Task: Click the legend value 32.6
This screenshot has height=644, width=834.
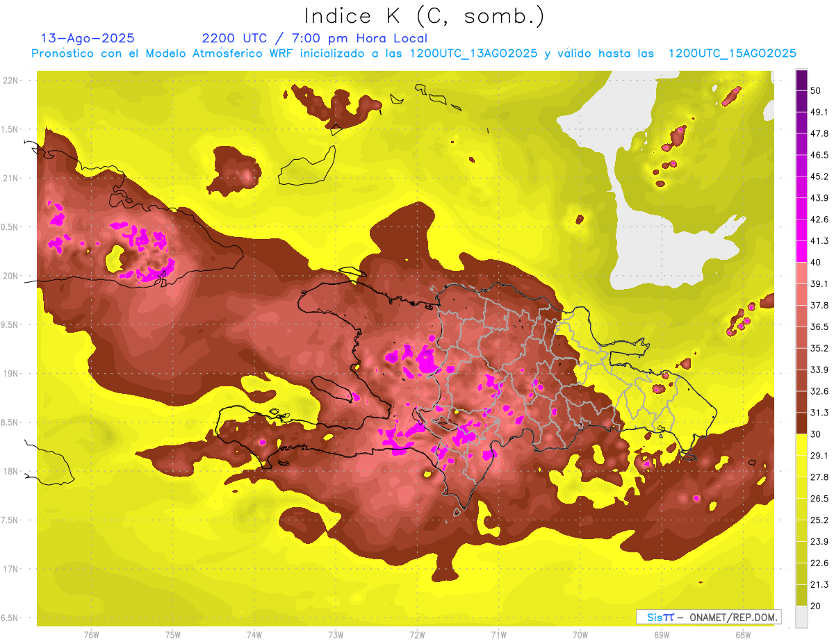Action: (x=819, y=391)
